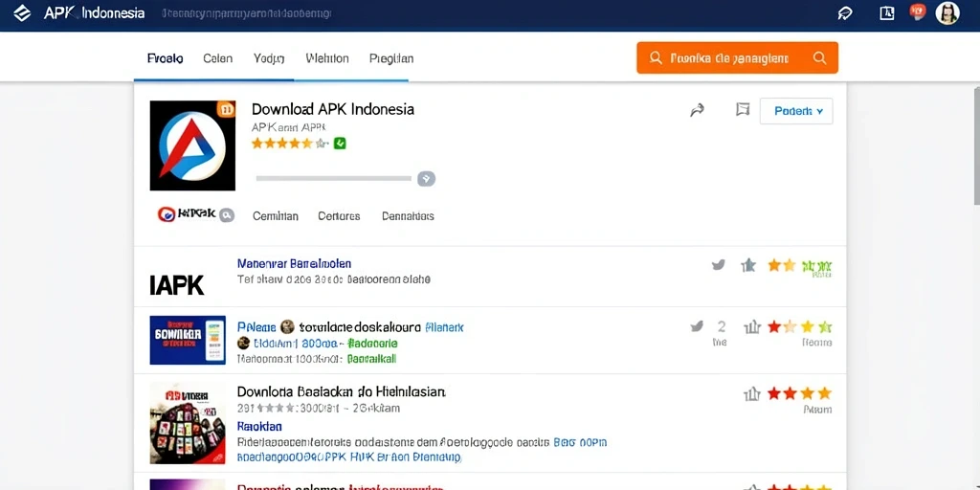The image size is (980, 490).
Task: Open the blue Bowmer thumbnail
Action: (188, 340)
